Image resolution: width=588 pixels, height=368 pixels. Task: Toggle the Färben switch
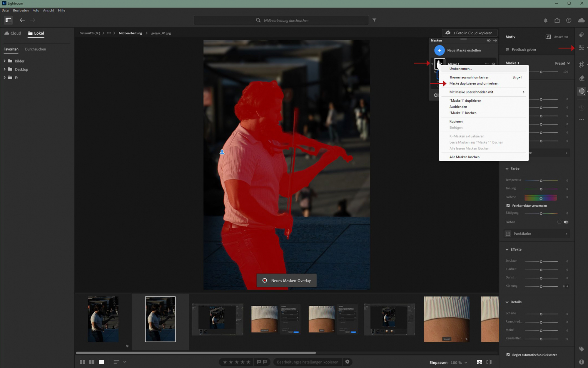click(566, 222)
